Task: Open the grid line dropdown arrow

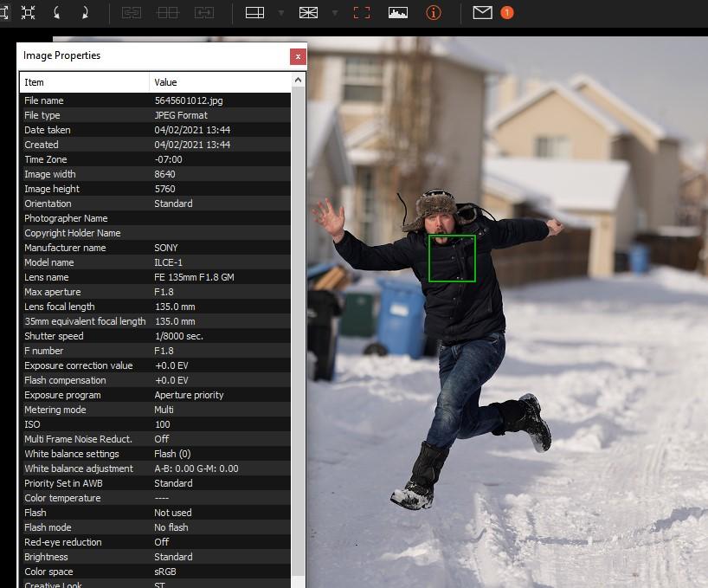Action: [x=335, y=13]
